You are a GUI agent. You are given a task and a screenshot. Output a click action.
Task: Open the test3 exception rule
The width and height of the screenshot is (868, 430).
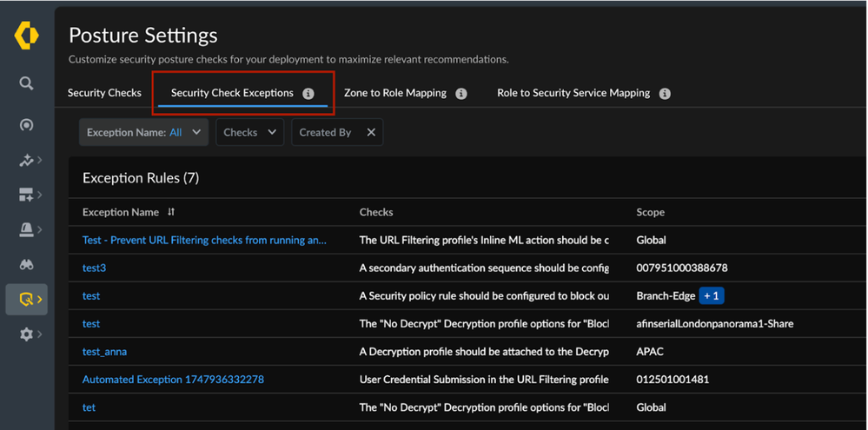94,268
